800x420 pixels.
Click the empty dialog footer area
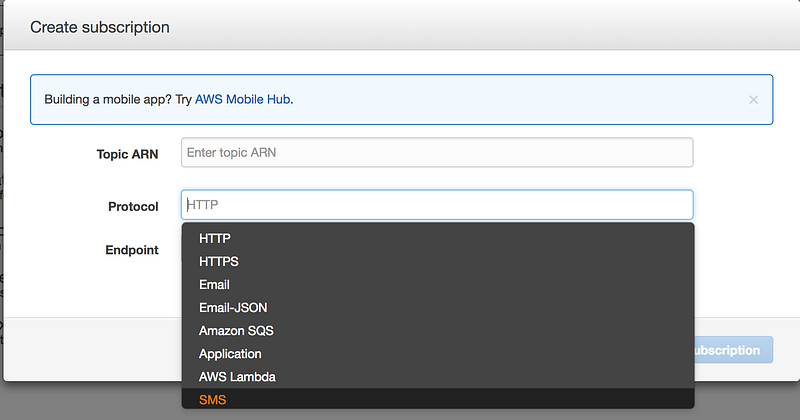click(90, 349)
